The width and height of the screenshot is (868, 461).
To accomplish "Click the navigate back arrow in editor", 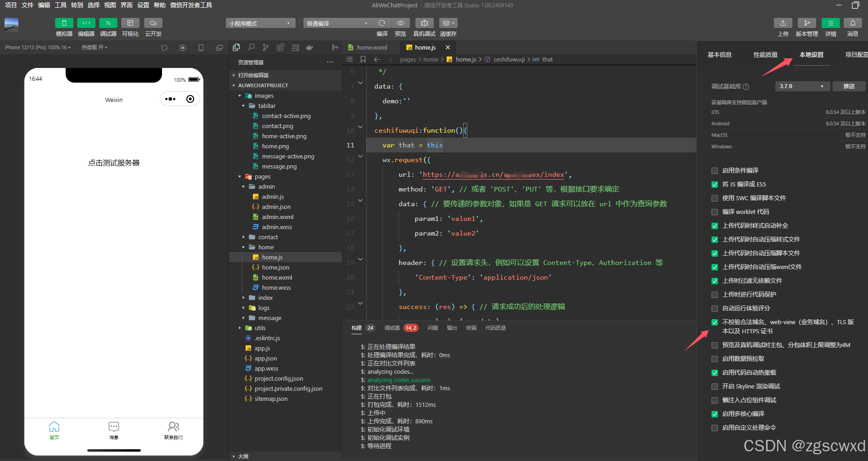I will pos(377,59).
